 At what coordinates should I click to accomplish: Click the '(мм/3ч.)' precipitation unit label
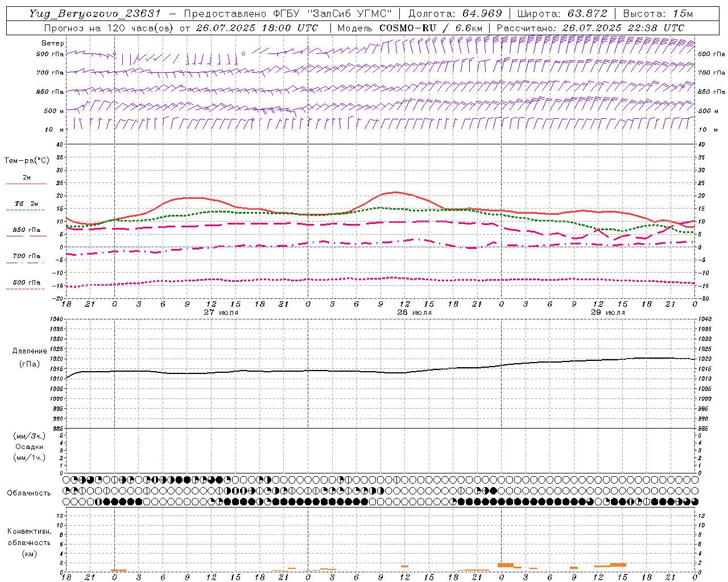tap(30, 436)
